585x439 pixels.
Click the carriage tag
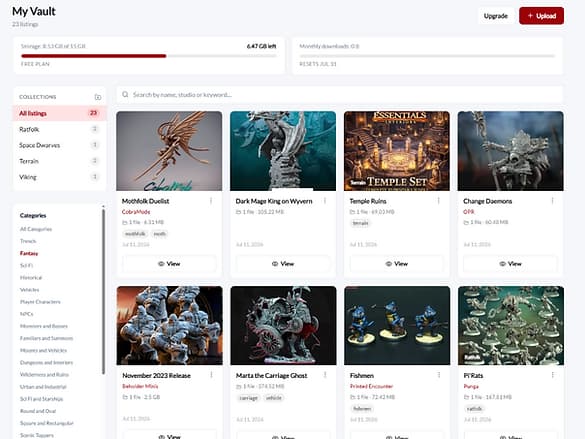pyautogui.click(x=248, y=398)
